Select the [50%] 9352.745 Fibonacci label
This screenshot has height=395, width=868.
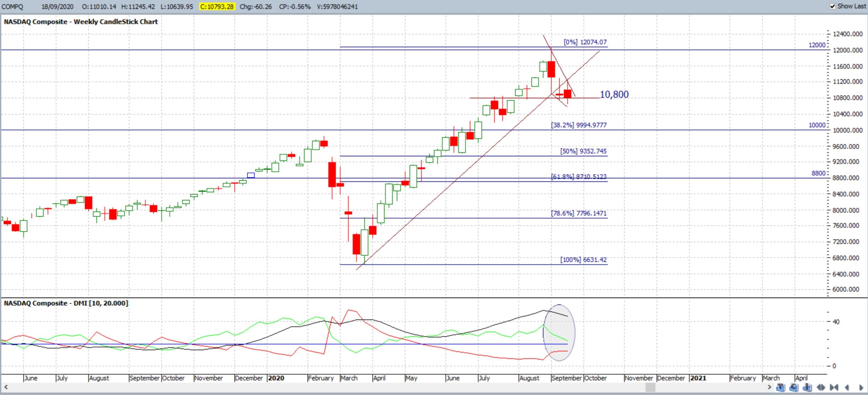point(583,151)
